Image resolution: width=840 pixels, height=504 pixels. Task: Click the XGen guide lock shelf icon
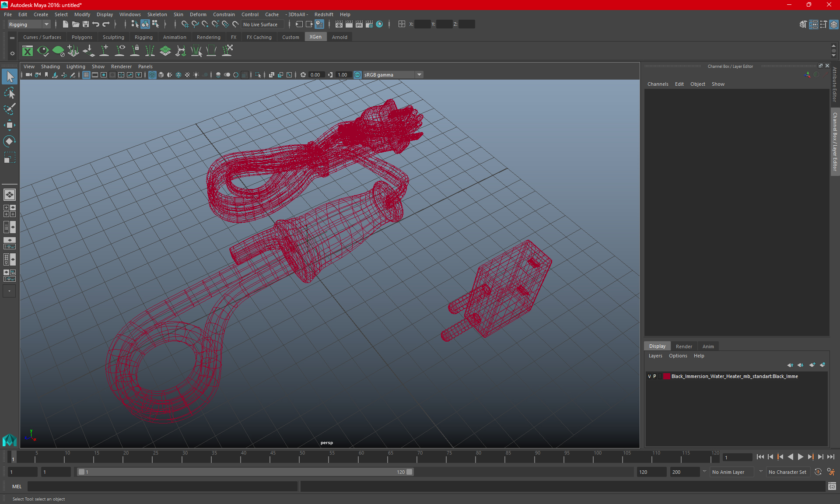coord(135,51)
